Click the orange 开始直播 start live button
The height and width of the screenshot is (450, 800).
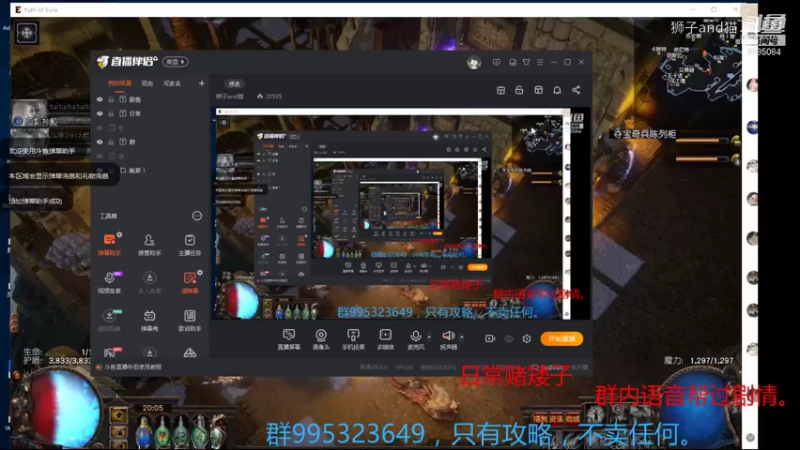click(561, 338)
